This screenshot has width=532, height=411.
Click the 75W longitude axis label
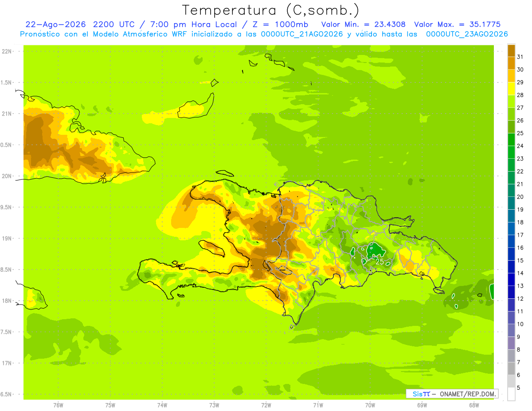[x=110, y=405]
